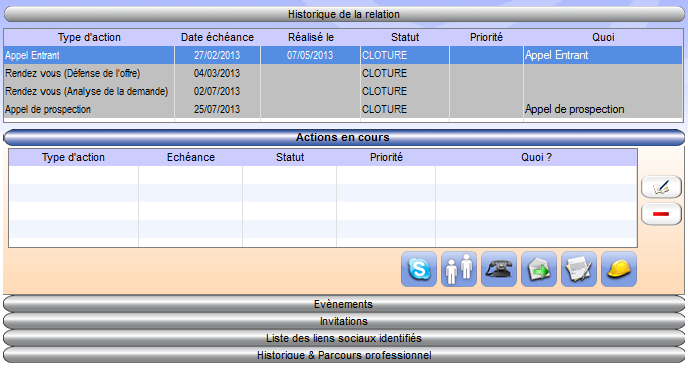The image size is (688, 370).
Task: Select the Appel Entrant history row
Action: [343, 55]
